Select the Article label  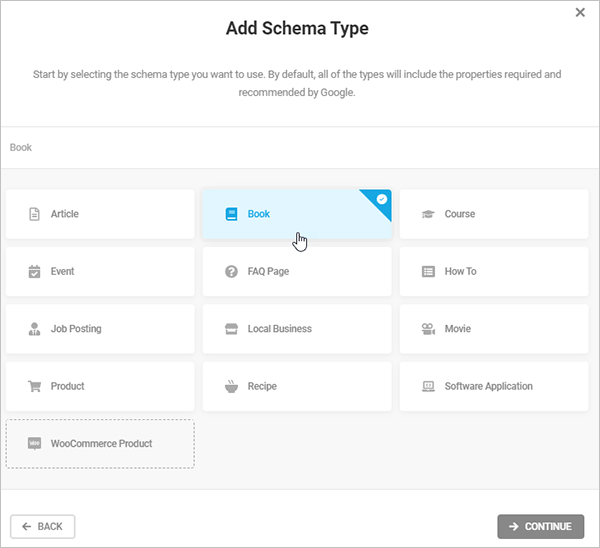coord(65,214)
